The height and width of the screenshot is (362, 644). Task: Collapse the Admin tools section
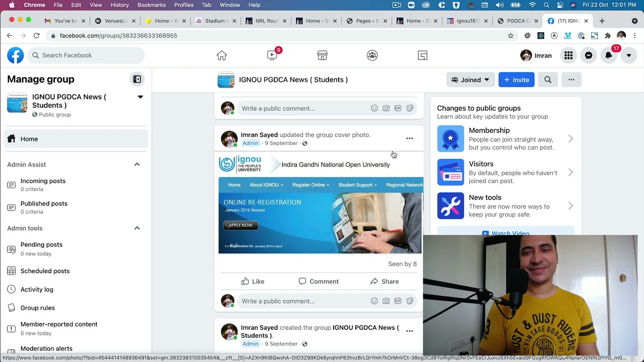pos(137,228)
